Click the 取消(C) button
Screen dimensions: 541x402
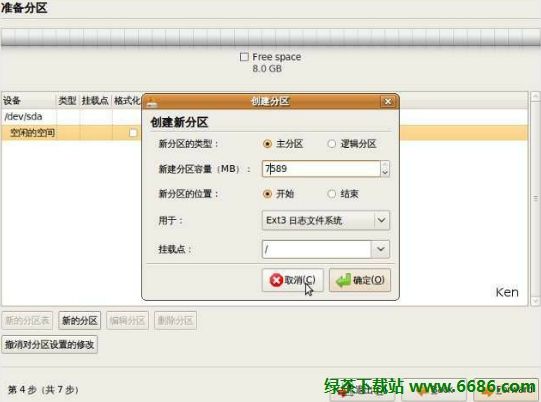(293, 280)
